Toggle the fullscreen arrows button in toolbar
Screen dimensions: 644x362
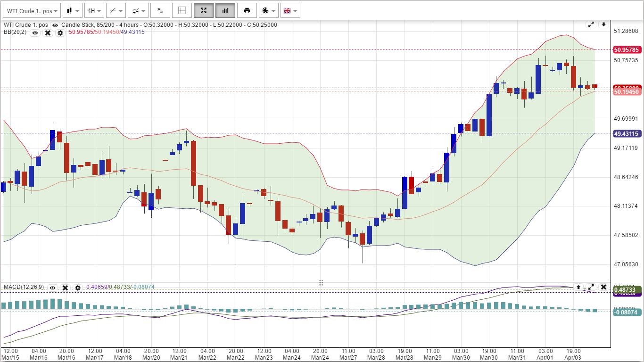pyautogui.click(x=204, y=10)
